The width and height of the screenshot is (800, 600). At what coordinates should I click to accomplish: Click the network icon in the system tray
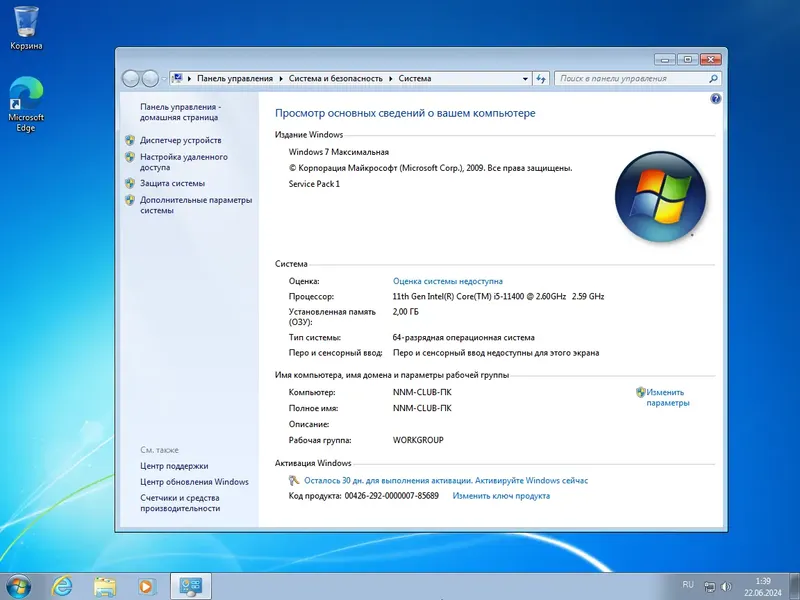click(710, 588)
